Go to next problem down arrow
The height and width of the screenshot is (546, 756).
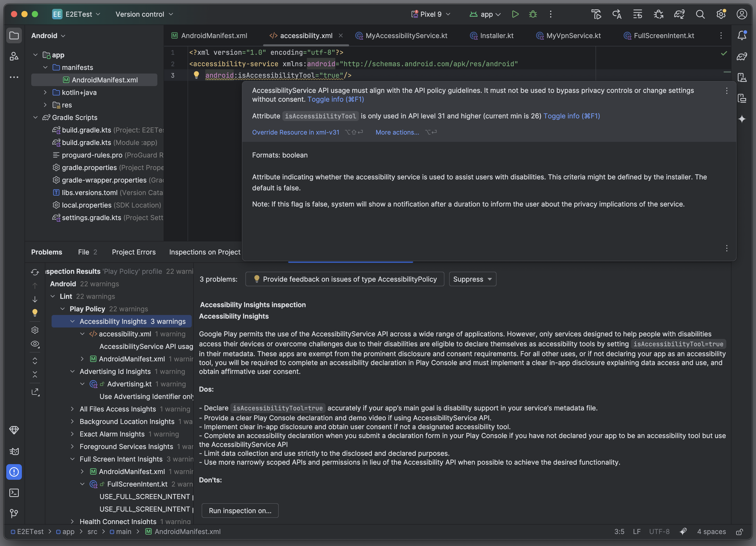coord(35,299)
